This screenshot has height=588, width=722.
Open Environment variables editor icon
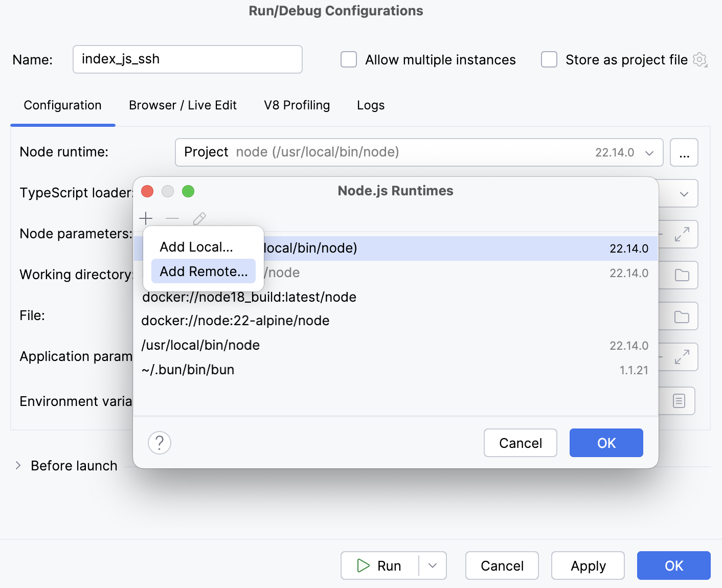click(x=679, y=401)
